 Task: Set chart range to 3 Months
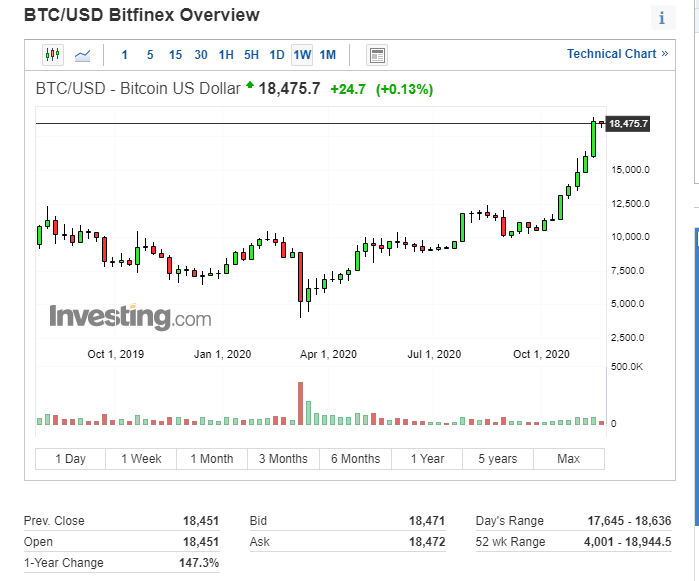point(284,459)
